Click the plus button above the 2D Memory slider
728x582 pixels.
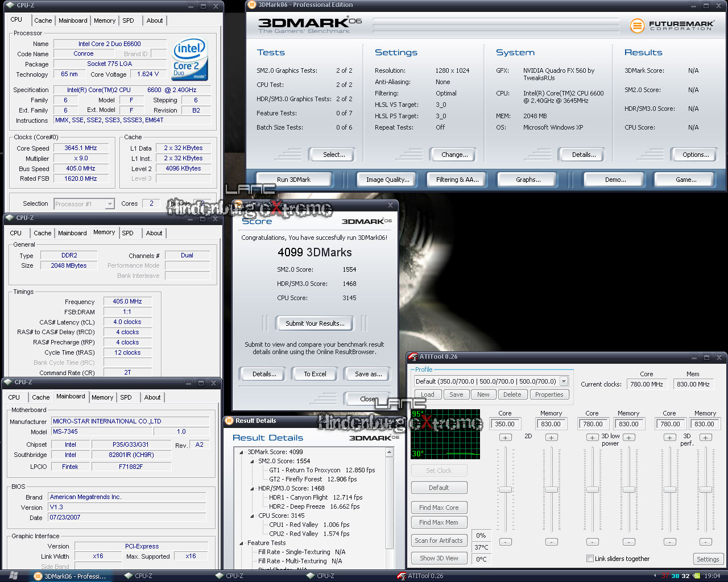tap(551, 437)
